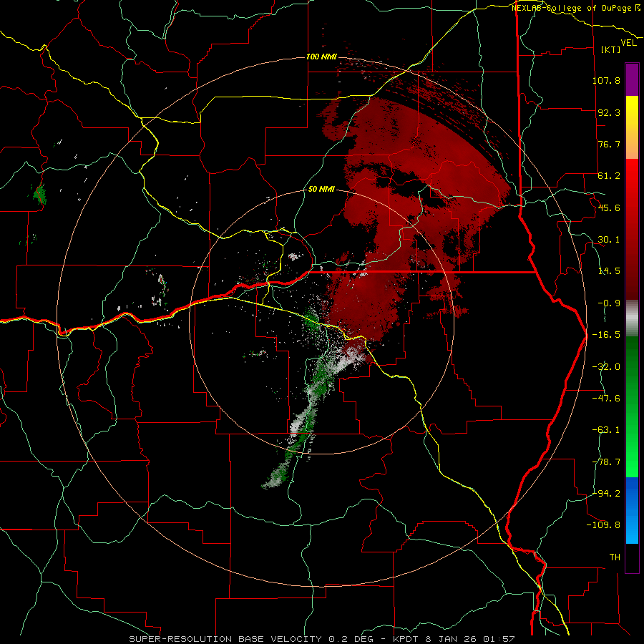Viewport: 644px width, 644px height.
Task: Click the -63.1 legend value
Action: [606, 430]
